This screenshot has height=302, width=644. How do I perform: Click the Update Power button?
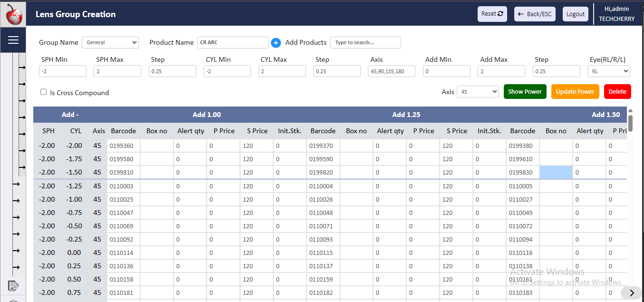pyautogui.click(x=575, y=91)
